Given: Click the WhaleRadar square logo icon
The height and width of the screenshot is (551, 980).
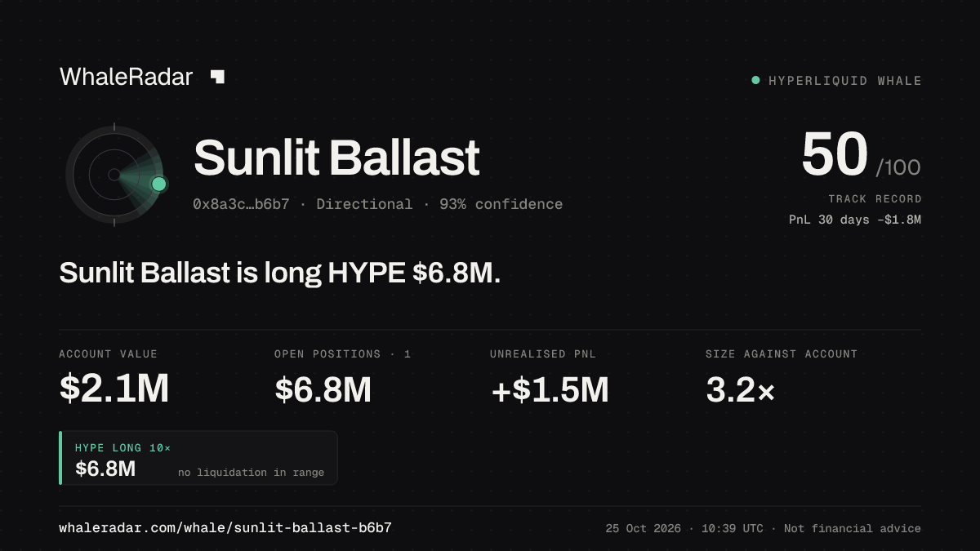Looking at the screenshot, I should coord(217,77).
